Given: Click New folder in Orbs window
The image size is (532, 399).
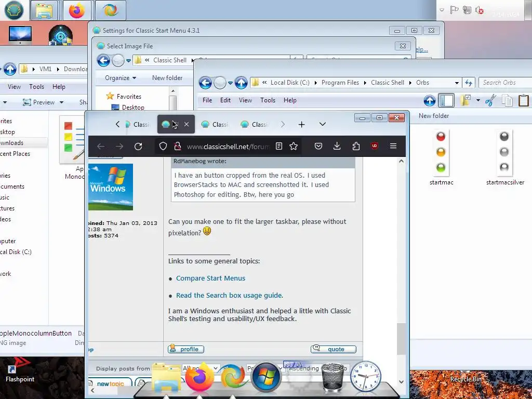Looking at the screenshot, I should [x=434, y=116].
